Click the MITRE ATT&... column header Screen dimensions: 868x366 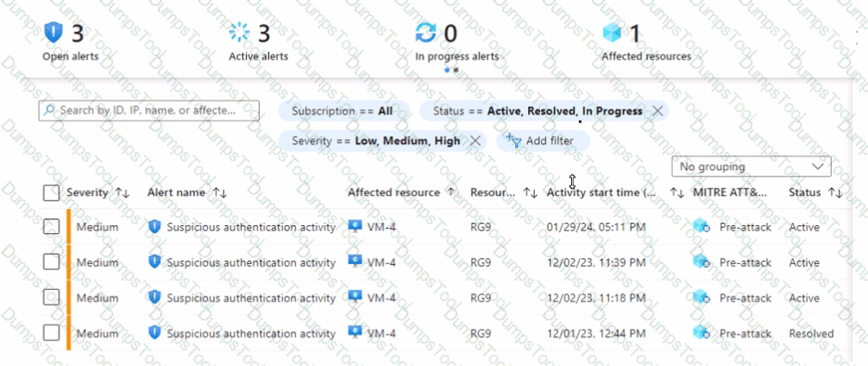pyautogui.click(x=730, y=192)
